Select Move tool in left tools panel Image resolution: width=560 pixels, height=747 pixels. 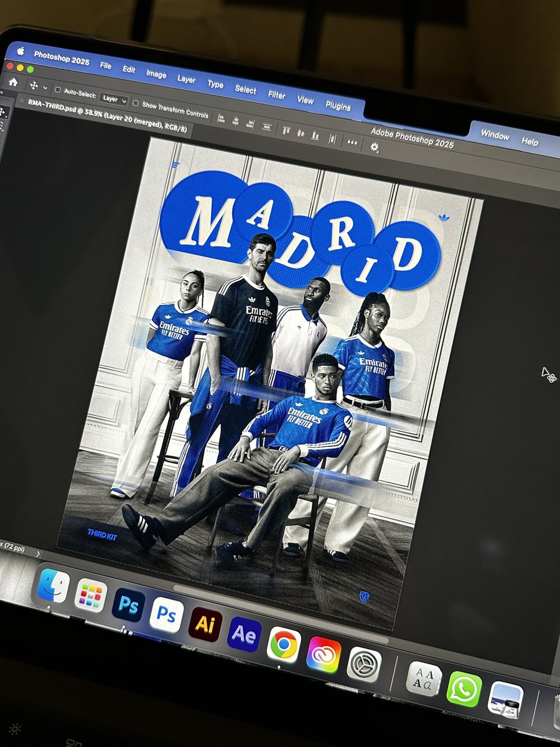(2, 113)
